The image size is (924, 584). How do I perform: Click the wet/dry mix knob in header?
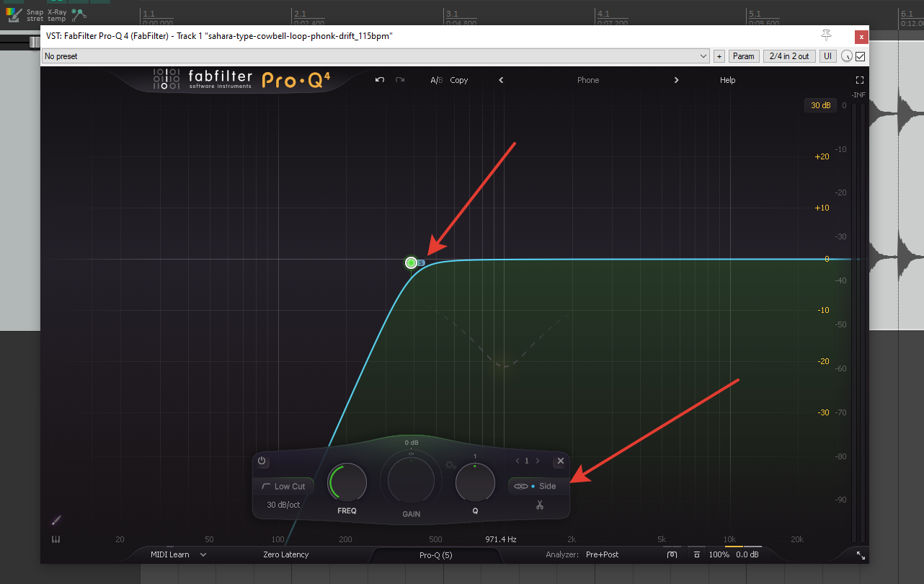tap(847, 56)
